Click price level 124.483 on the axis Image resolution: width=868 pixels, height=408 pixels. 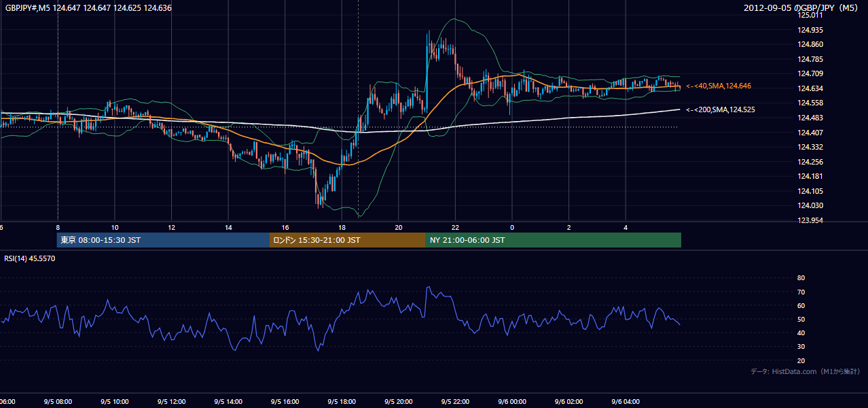coord(810,118)
